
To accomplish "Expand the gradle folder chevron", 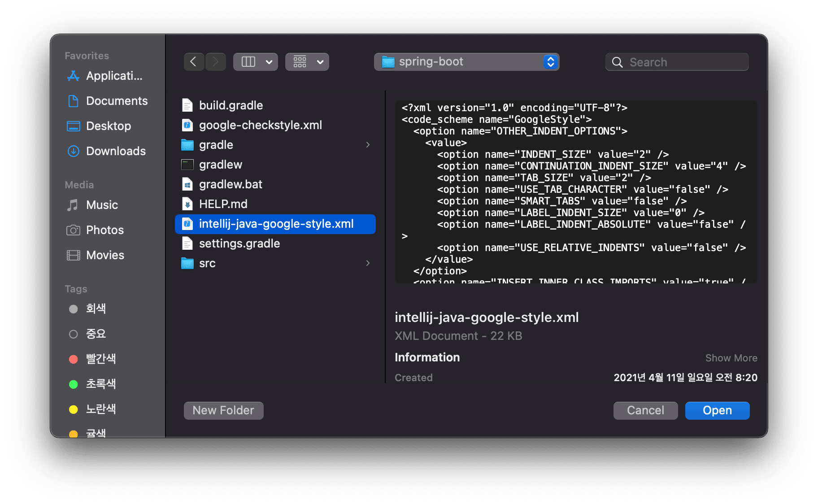I will coord(368,145).
